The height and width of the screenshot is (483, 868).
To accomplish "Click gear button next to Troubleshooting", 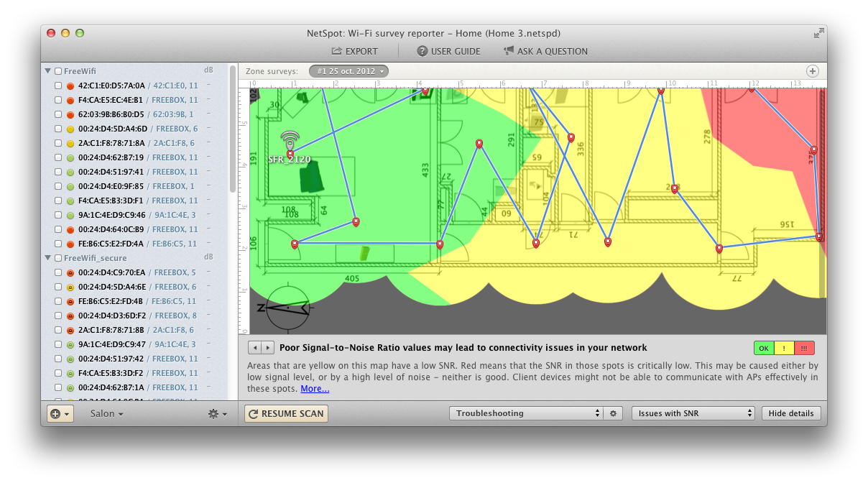I will point(613,413).
